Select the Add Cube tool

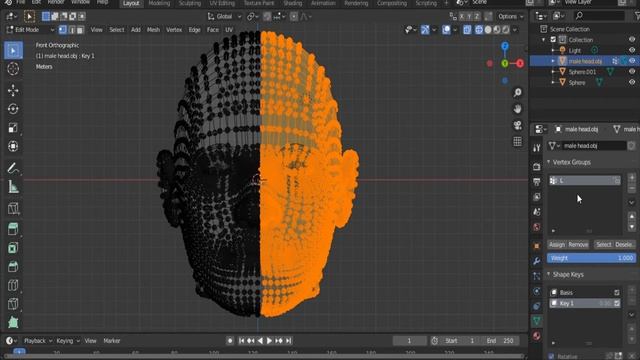(x=13, y=208)
